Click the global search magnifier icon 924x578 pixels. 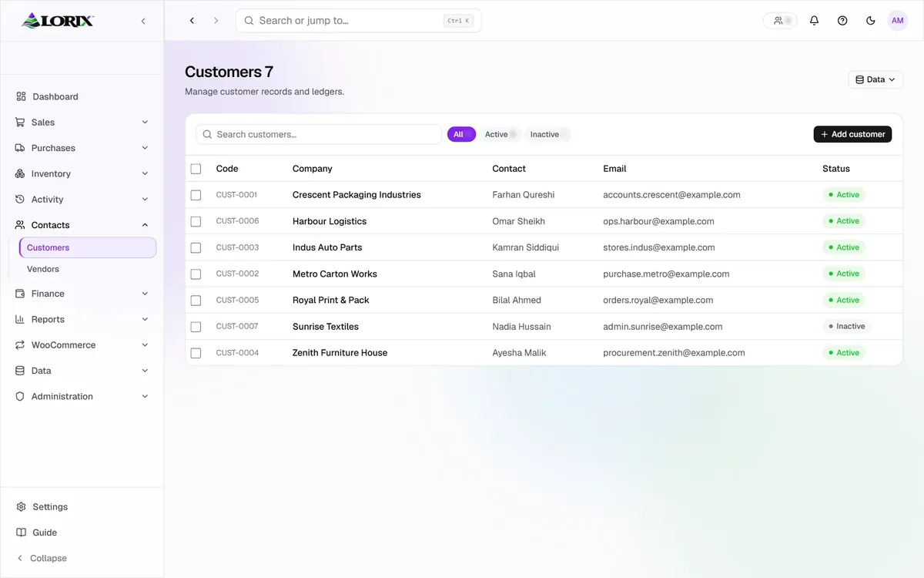(249, 21)
